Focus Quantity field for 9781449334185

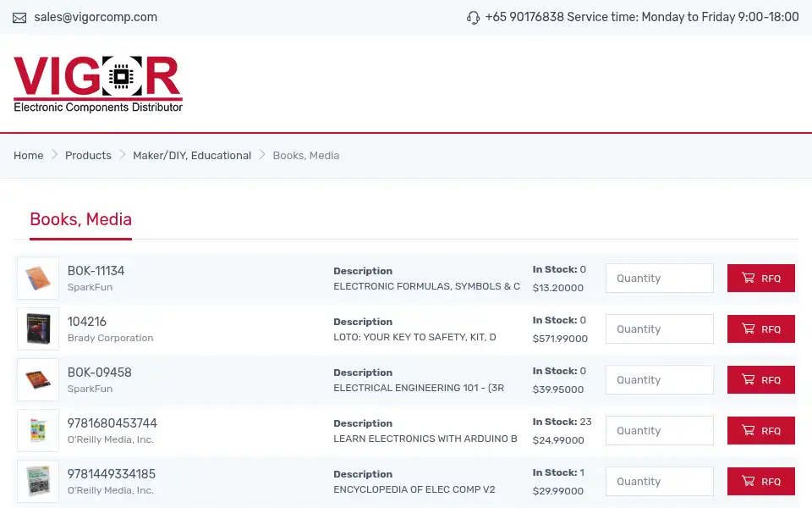(659, 482)
